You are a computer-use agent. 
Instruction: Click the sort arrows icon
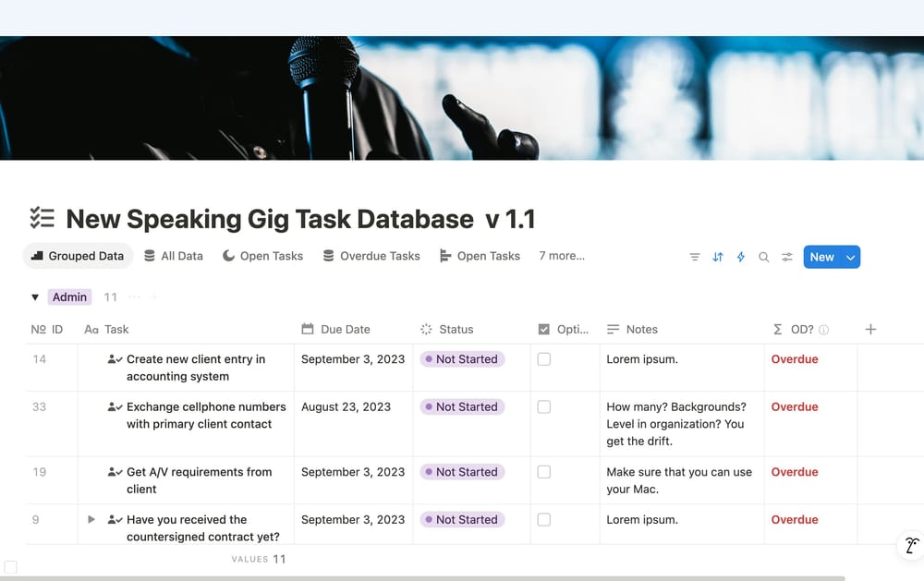[718, 257]
